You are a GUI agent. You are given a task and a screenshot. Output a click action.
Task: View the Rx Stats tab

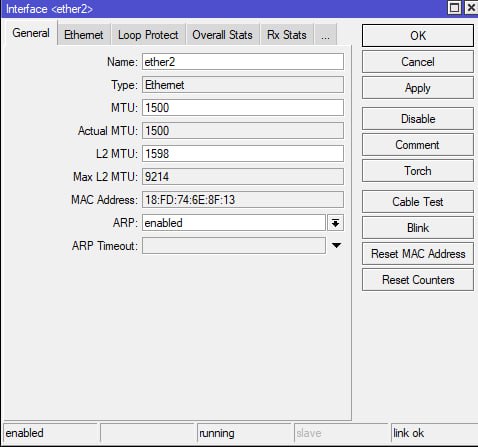287,35
